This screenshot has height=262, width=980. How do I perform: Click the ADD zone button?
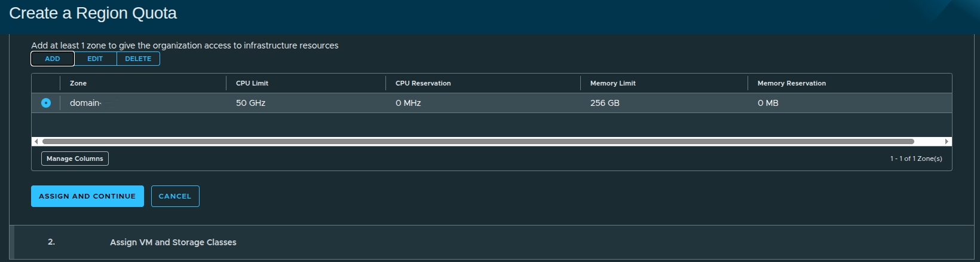tap(53, 59)
